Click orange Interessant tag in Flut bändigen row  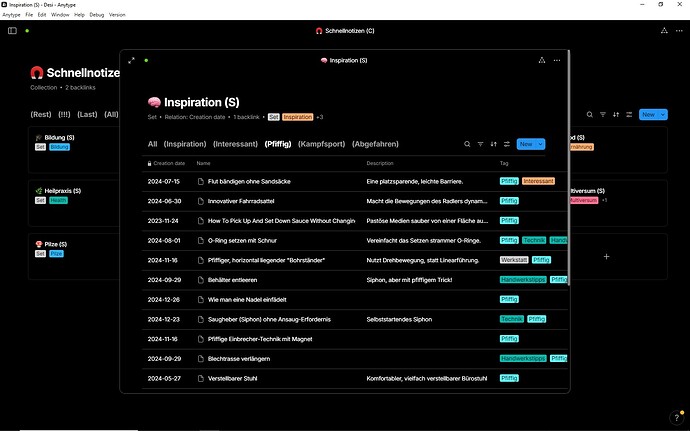tap(538, 181)
